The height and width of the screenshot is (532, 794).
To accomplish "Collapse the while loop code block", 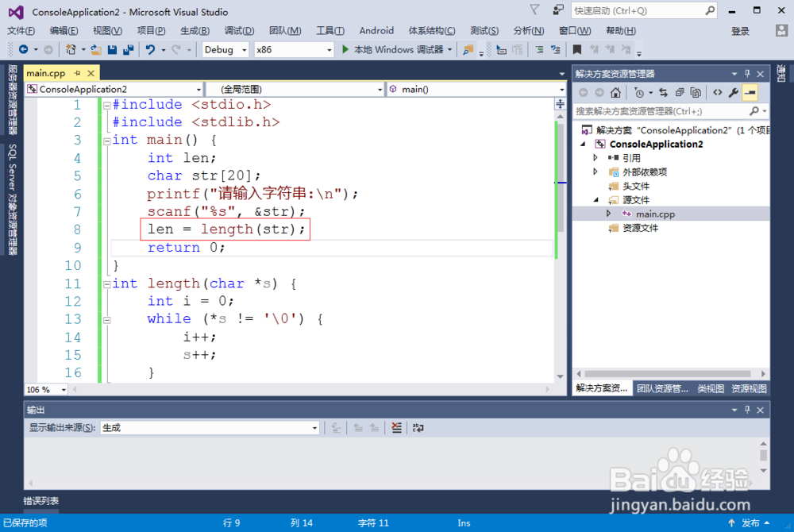I will [107, 320].
